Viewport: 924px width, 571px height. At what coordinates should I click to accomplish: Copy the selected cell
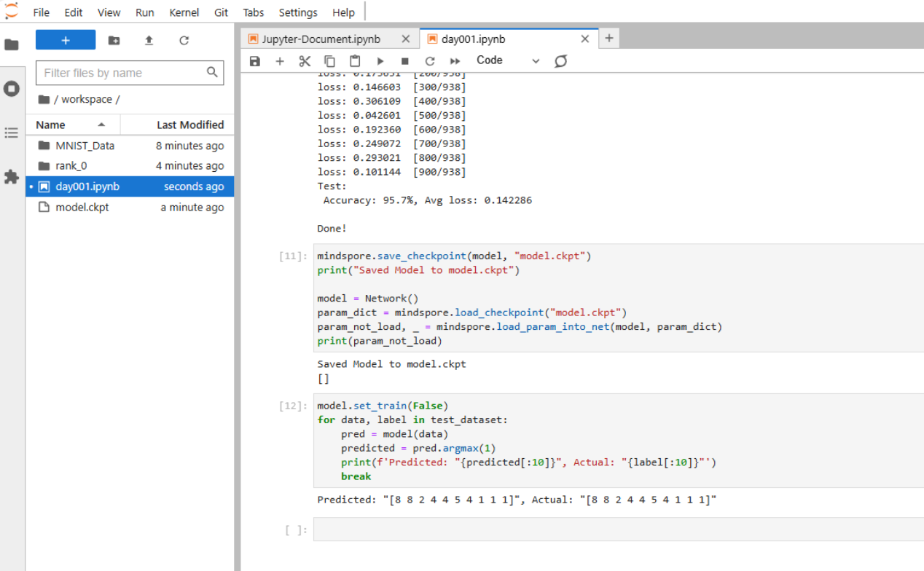click(x=329, y=61)
